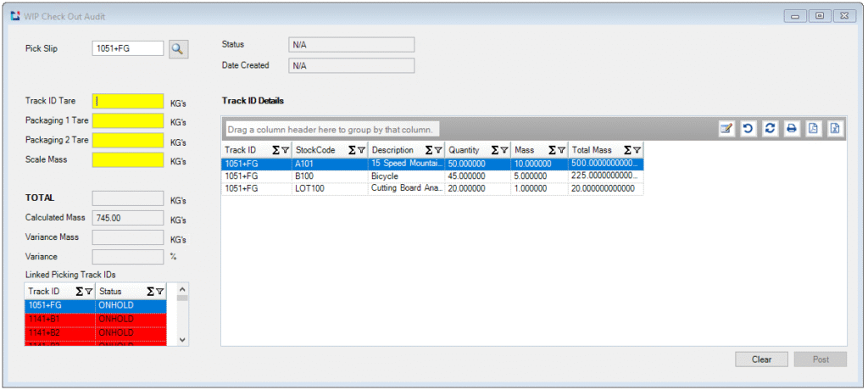Click the Scale Mass yellow field

(x=128, y=160)
